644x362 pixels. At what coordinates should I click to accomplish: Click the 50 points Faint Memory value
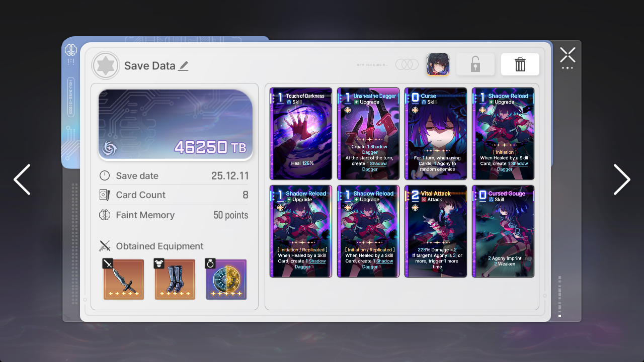click(231, 215)
